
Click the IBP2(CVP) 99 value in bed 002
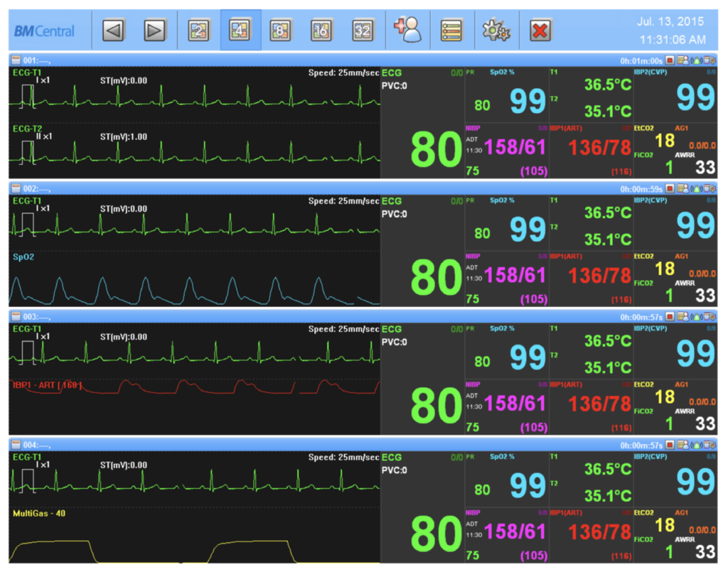tap(695, 226)
